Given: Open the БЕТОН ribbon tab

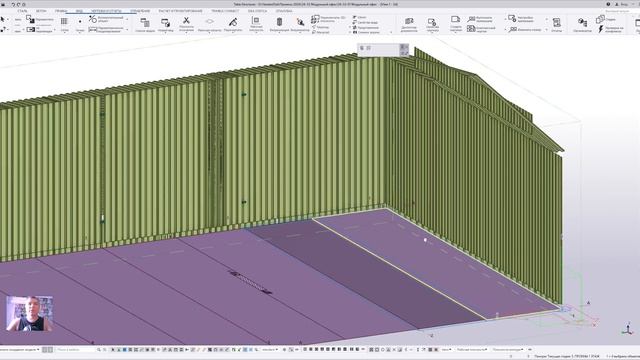Looking at the screenshot, I should click(x=41, y=11).
